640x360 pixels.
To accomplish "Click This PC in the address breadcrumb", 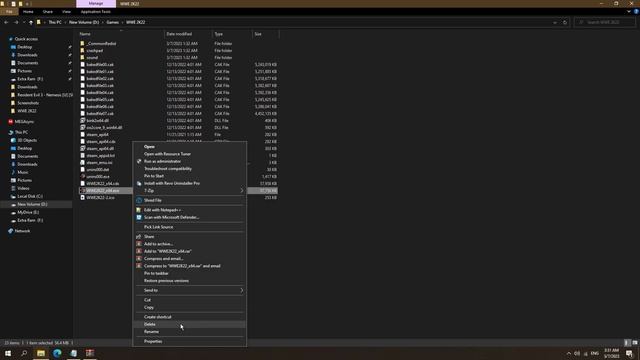I will pyautogui.click(x=55, y=22).
